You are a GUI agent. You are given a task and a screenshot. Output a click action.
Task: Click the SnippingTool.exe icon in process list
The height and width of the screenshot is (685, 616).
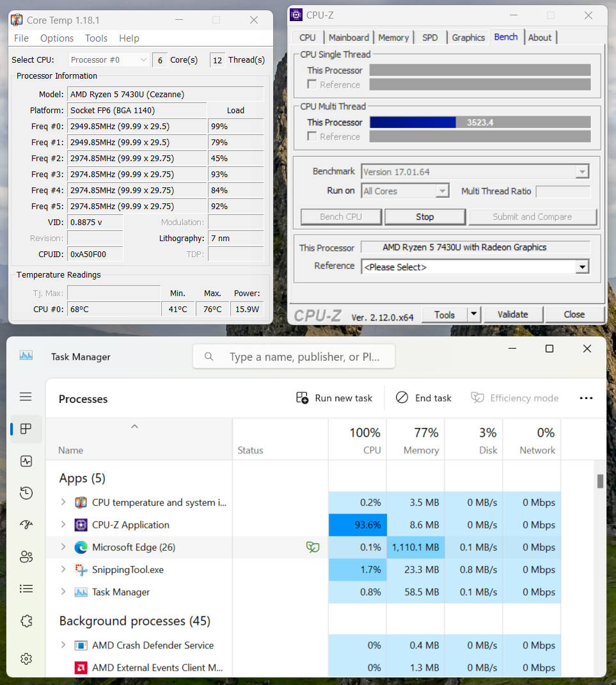coord(81,569)
